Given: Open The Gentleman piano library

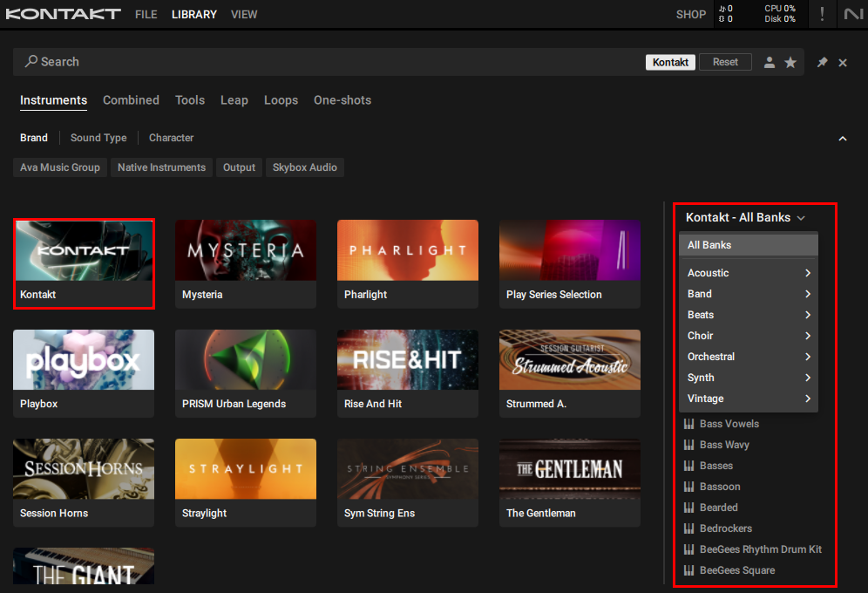Looking at the screenshot, I should click(x=570, y=483).
